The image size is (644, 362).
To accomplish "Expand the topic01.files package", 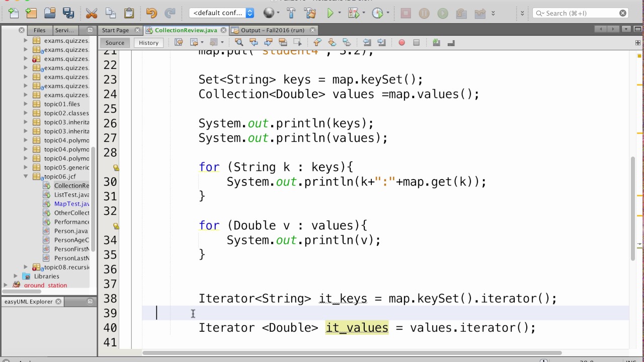I will coord(26,104).
